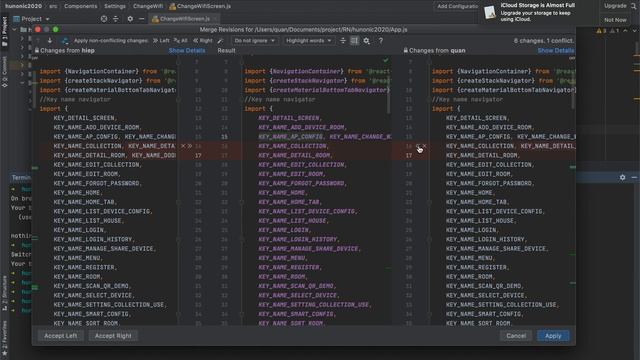This screenshot has height=360, width=640.
Task: Close the ChangeWifiScreen.js editor tab
Action: (215, 19)
